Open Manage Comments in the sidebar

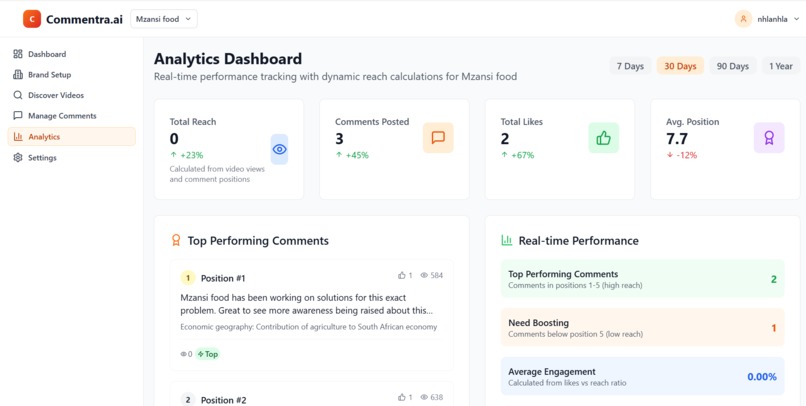pyautogui.click(x=71, y=116)
